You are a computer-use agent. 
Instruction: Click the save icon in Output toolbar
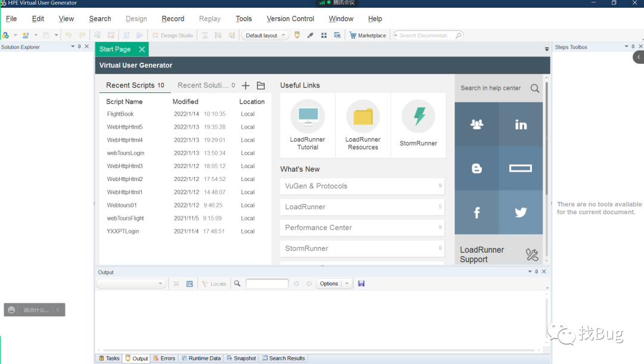tap(361, 284)
